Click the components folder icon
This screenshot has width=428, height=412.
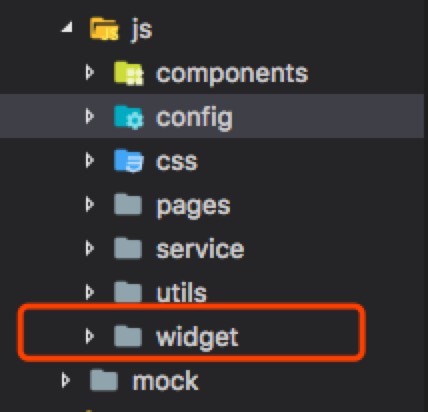click(129, 73)
